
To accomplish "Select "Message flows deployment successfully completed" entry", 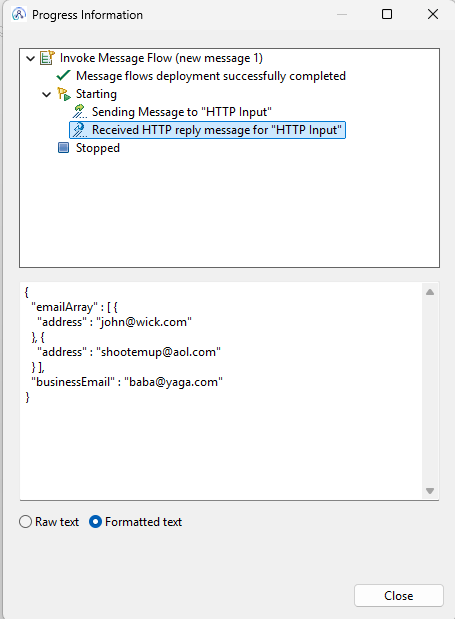I will [x=211, y=76].
